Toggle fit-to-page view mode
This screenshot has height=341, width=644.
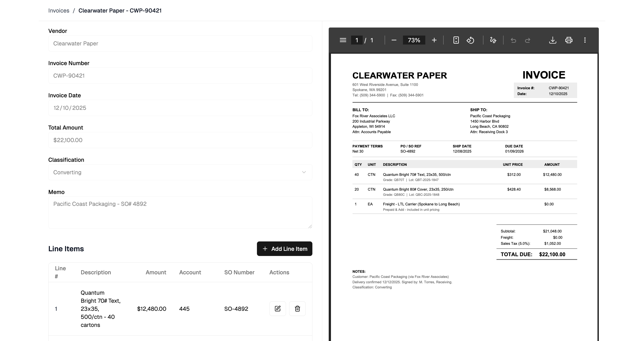tap(456, 40)
